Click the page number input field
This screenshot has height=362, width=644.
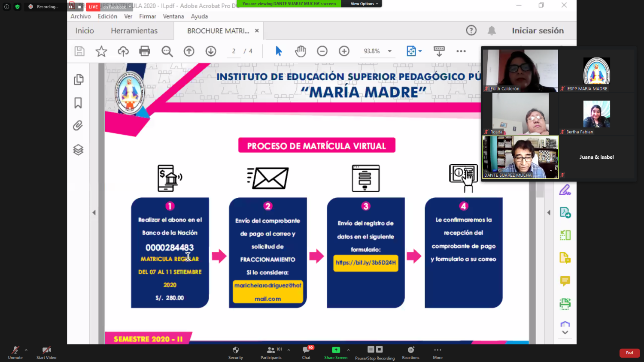234,51
